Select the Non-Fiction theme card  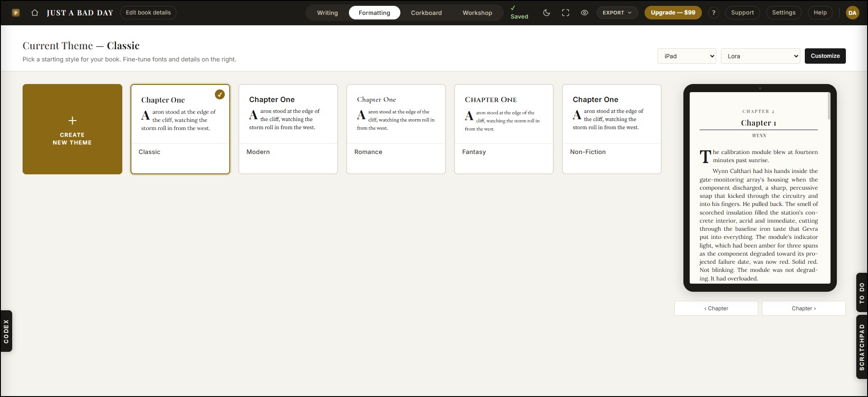point(612,129)
